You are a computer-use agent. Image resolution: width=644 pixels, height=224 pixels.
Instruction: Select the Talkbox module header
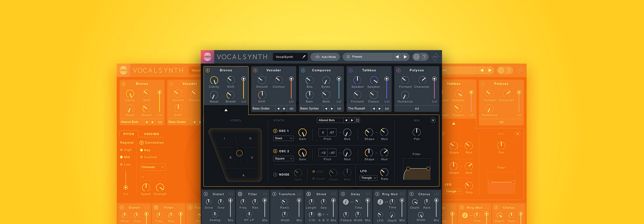pyautogui.click(x=369, y=70)
